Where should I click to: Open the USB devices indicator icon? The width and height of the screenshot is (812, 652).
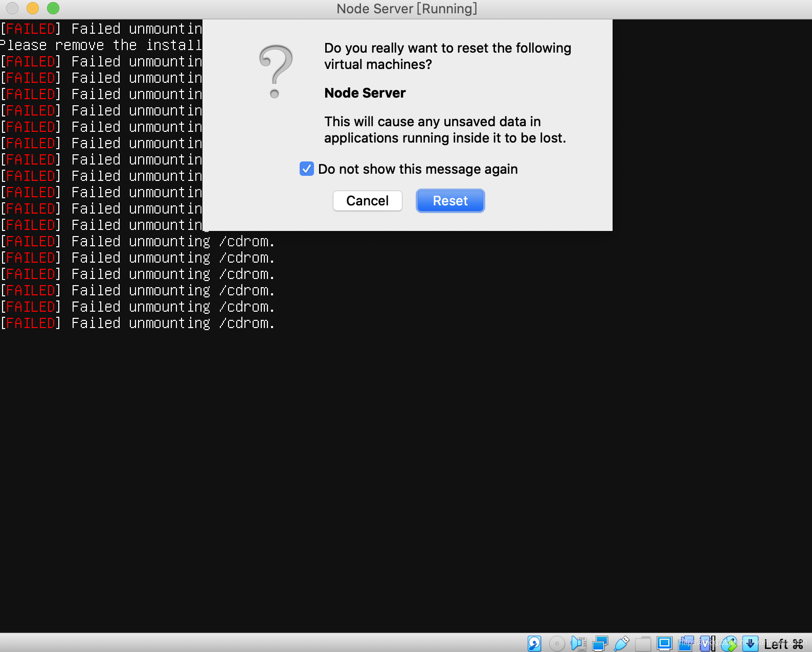(621, 643)
